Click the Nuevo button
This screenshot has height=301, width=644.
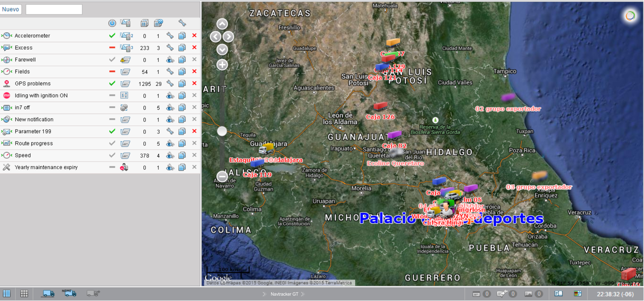[x=11, y=9]
